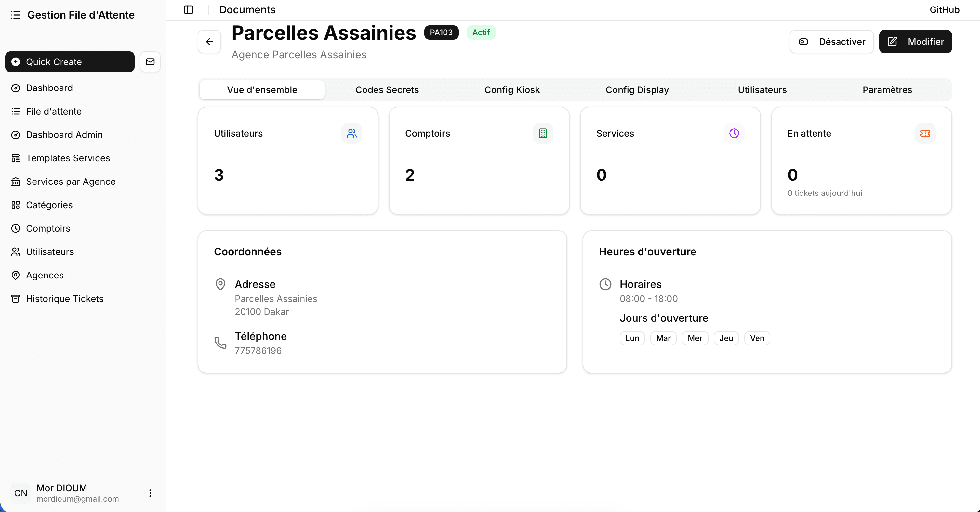The height and width of the screenshot is (512, 980).
Task: Open user menu three-dots next to Mor DIOUM
Action: click(x=150, y=493)
